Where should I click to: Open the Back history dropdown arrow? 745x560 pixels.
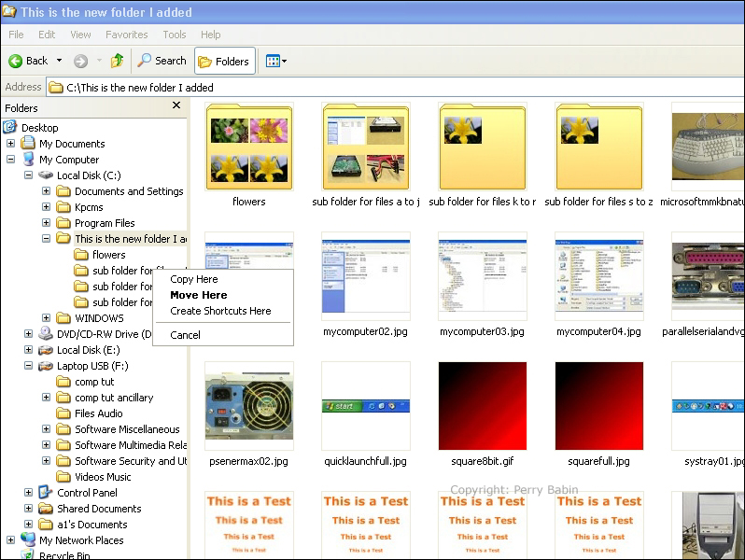[60, 61]
